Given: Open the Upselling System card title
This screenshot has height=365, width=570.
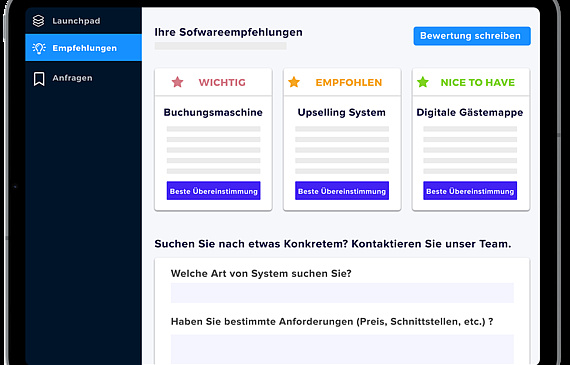Looking at the screenshot, I should 342,112.
